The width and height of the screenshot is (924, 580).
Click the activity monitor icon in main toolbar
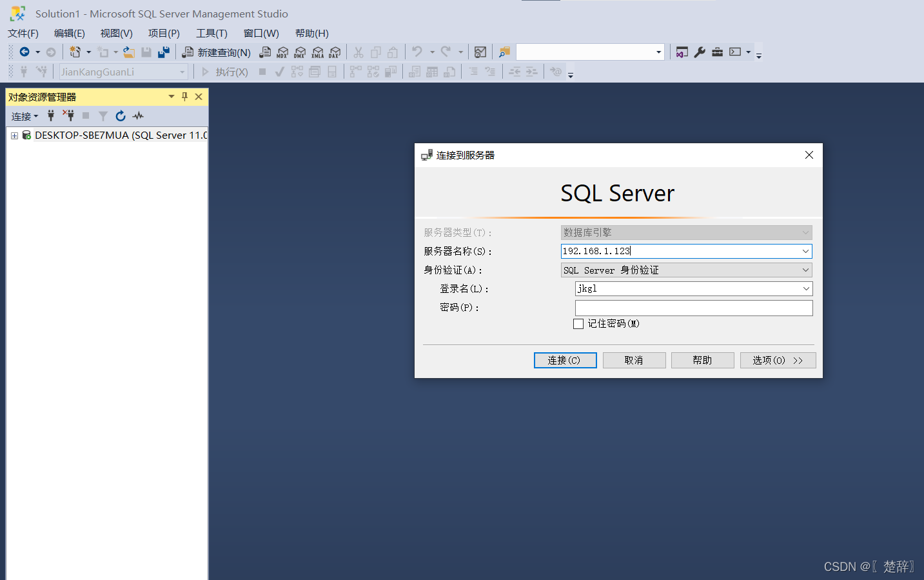pos(480,52)
